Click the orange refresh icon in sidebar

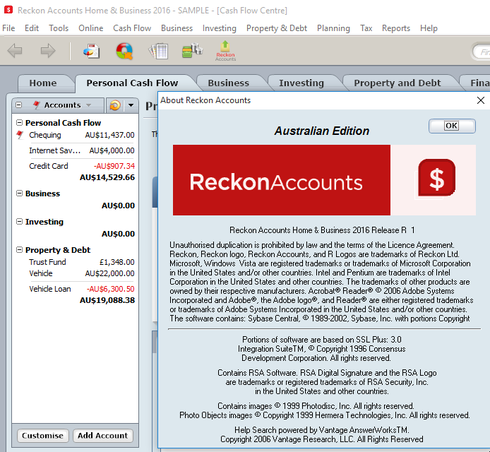tap(115, 105)
